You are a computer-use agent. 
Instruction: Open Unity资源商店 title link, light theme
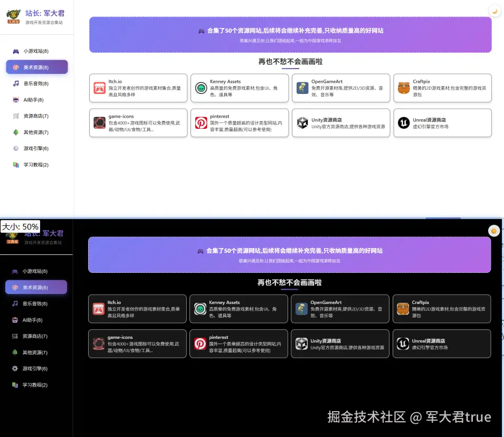pyautogui.click(x=327, y=120)
